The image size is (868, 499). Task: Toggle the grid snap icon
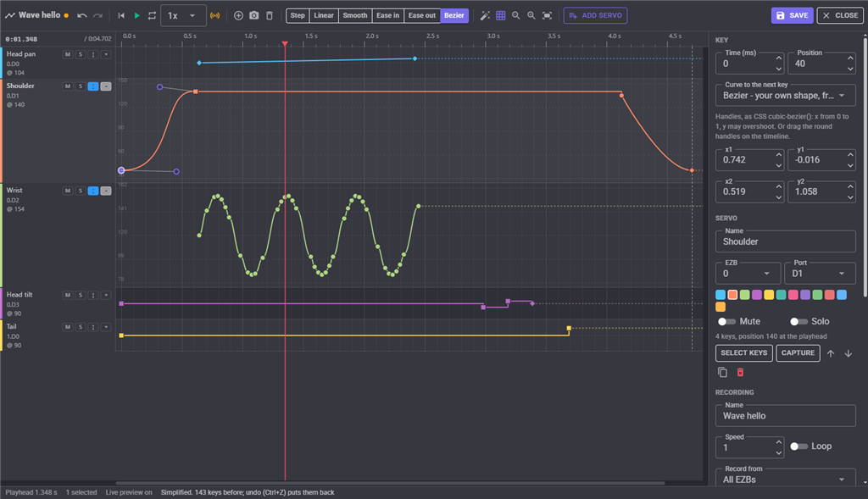(500, 15)
